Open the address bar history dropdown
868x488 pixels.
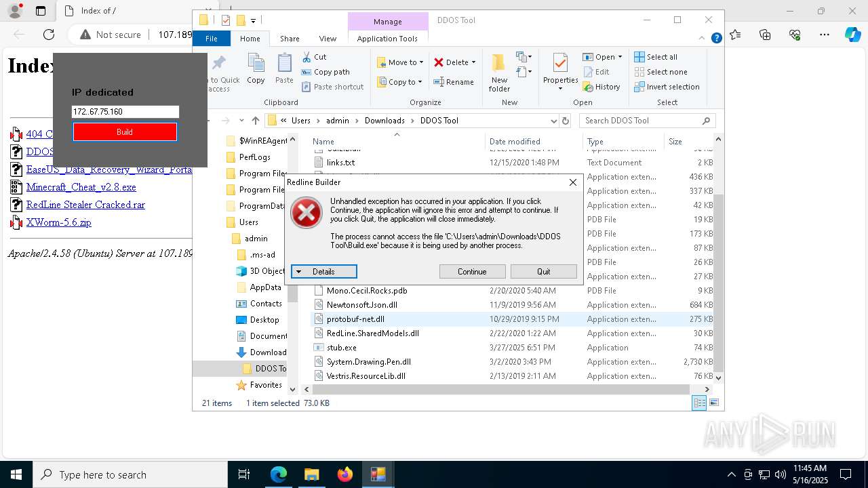click(x=554, y=121)
